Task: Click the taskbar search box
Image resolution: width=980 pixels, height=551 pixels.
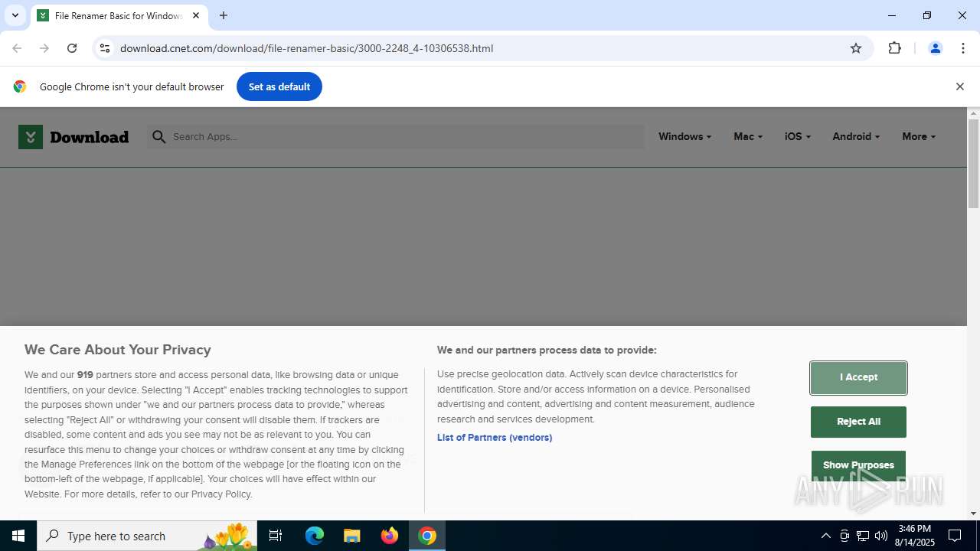Action: (148, 536)
